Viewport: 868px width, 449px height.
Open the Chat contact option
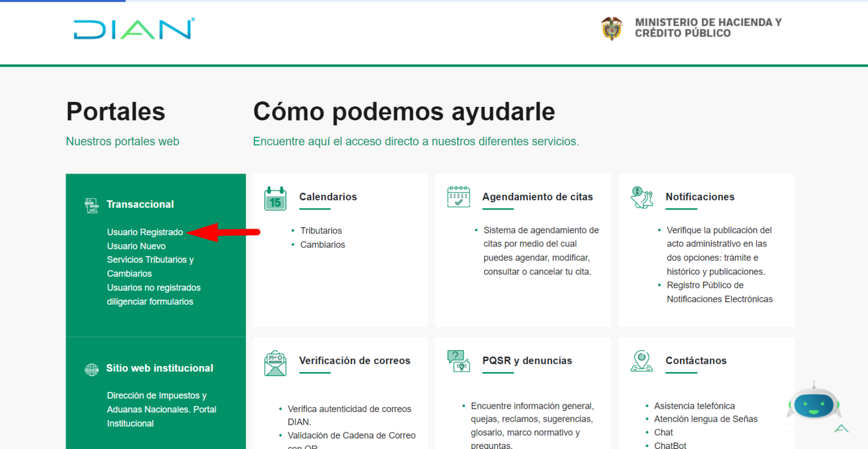coord(663,433)
